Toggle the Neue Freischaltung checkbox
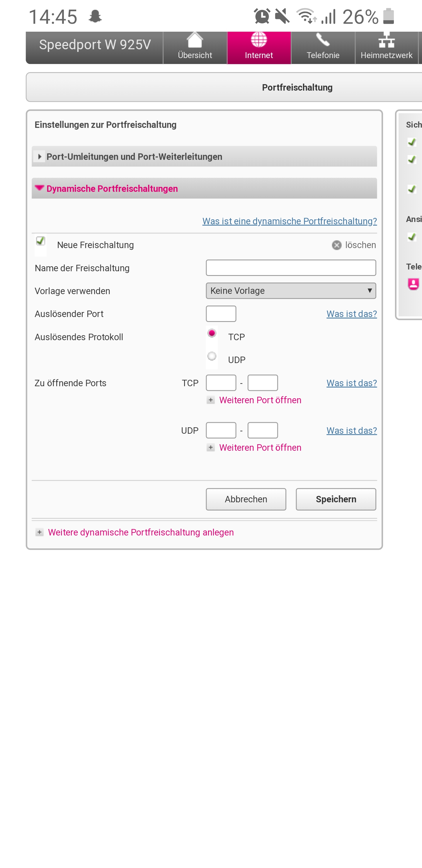The width and height of the screenshot is (422, 868). [40, 241]
